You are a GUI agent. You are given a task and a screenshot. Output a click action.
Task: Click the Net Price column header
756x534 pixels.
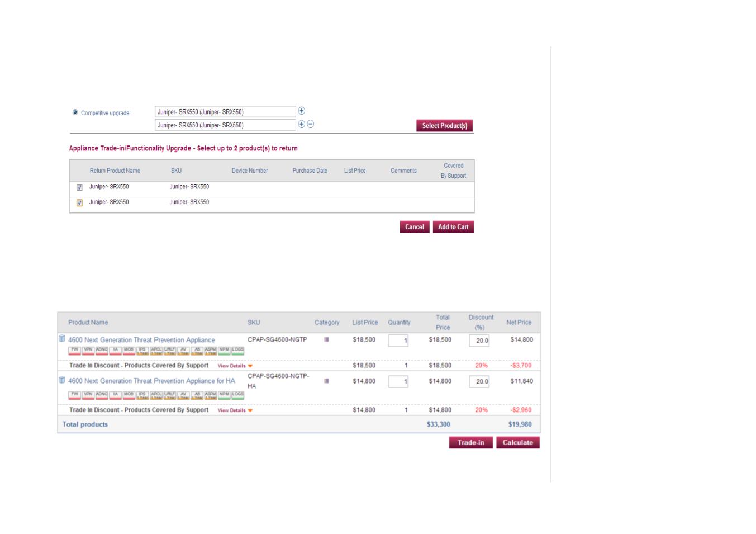pyautogui.click(x=519, y=323)
